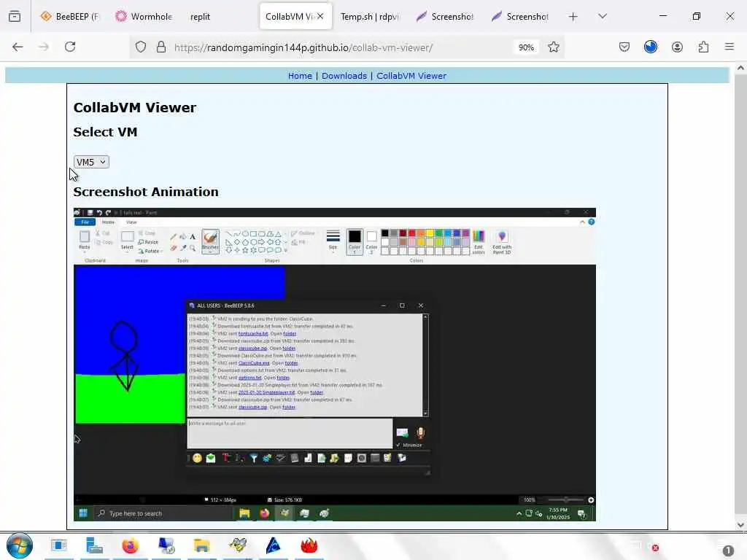Viewport: 747px width, 560px height.
Task: Click the 90% zoom level indicator
Action: point(526,47)
